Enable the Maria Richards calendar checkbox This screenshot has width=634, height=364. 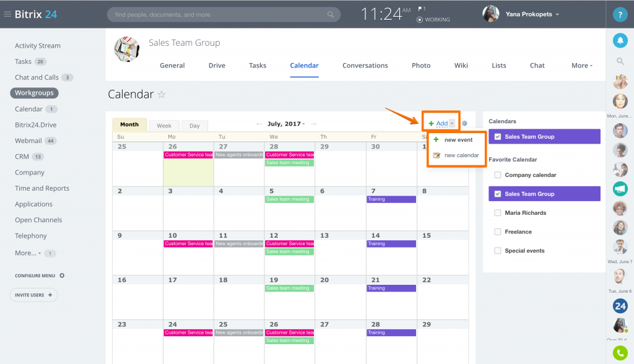(x=498, y=213)
